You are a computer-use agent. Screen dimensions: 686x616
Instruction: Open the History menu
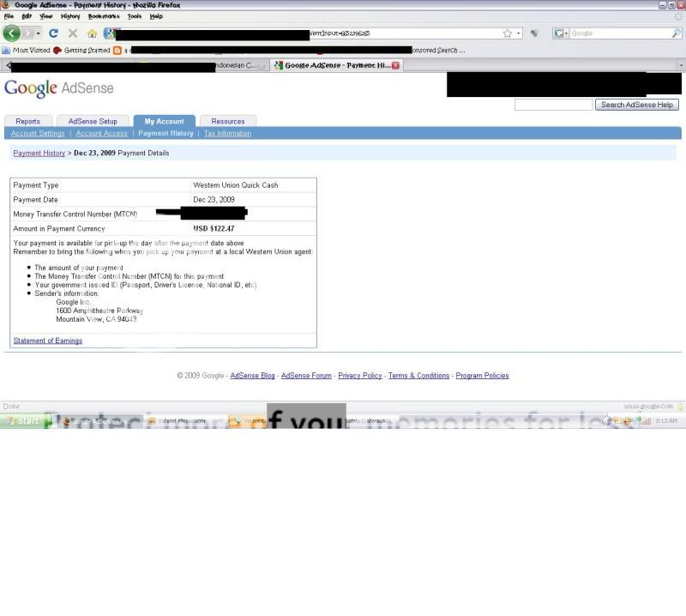tap(70, 16)
